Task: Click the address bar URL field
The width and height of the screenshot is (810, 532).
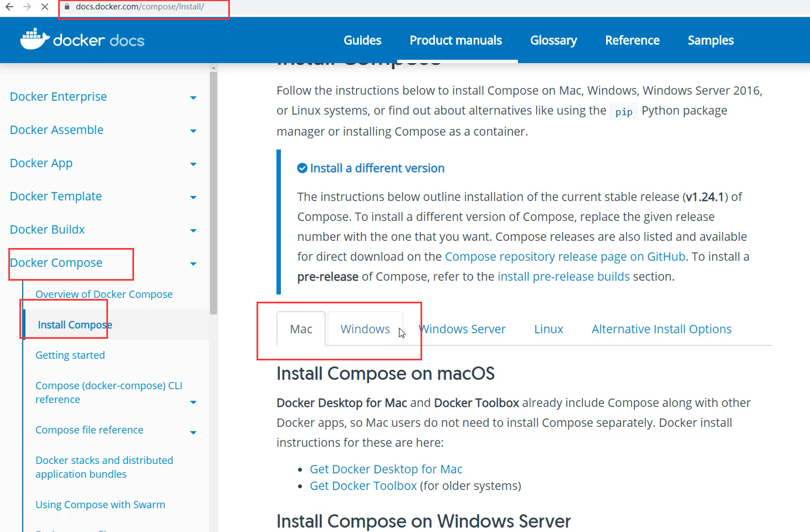Action: coord(140,7)
